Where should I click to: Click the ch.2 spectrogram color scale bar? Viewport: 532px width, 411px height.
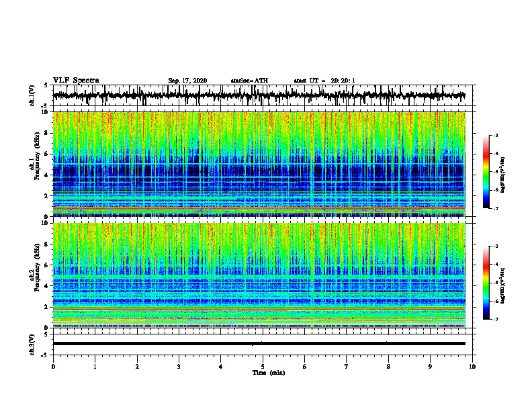pos(486,283)
